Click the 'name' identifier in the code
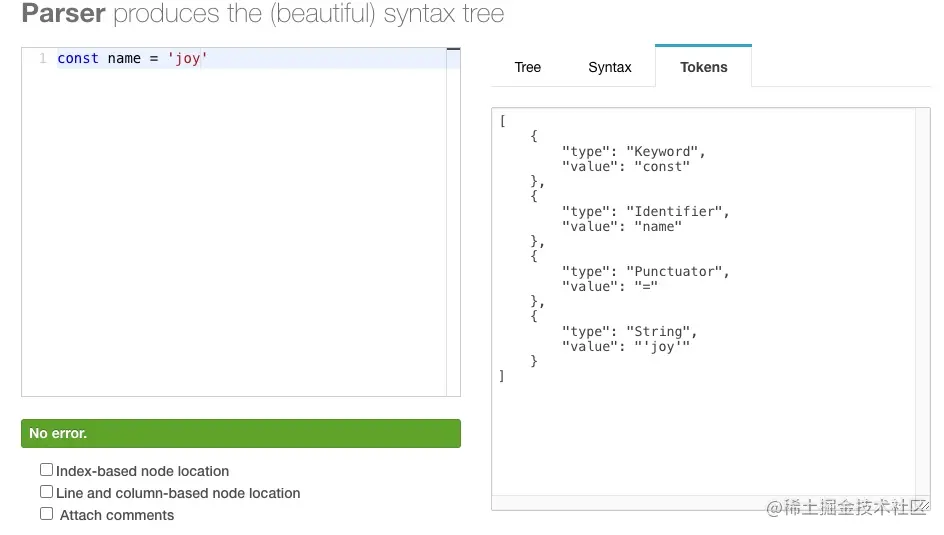 (x=124, y=59)
